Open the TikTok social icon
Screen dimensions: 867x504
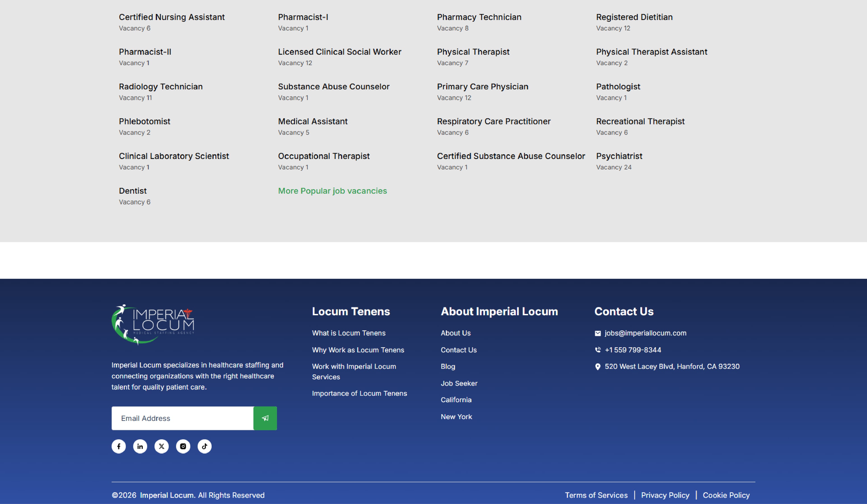point(204,446)
